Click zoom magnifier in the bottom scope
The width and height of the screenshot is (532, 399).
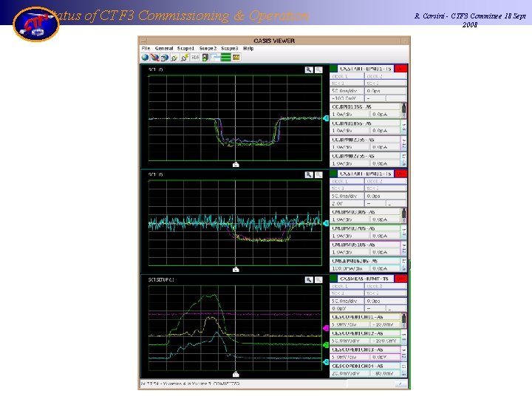309,280
